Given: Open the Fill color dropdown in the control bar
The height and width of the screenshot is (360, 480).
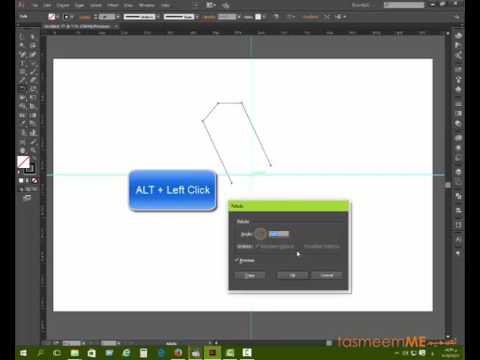Looking at the screenshot, I should point(57,17).
